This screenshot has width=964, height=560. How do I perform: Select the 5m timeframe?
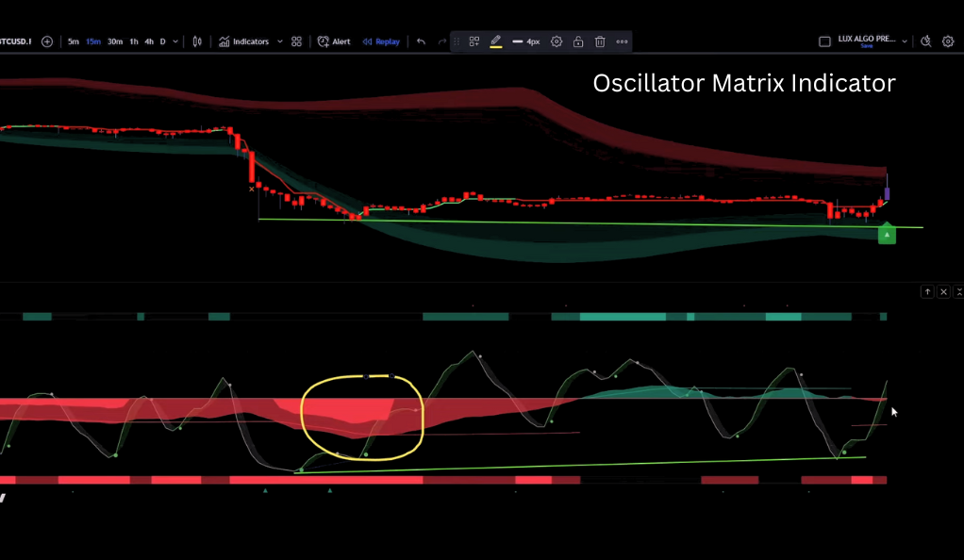point(74,41)
